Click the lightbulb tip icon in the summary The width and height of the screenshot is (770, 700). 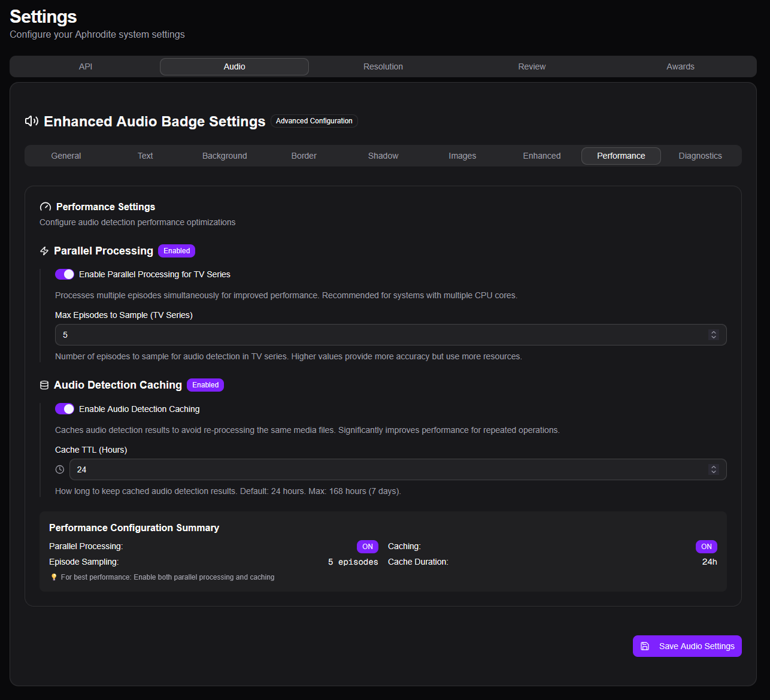click(54, 577)
